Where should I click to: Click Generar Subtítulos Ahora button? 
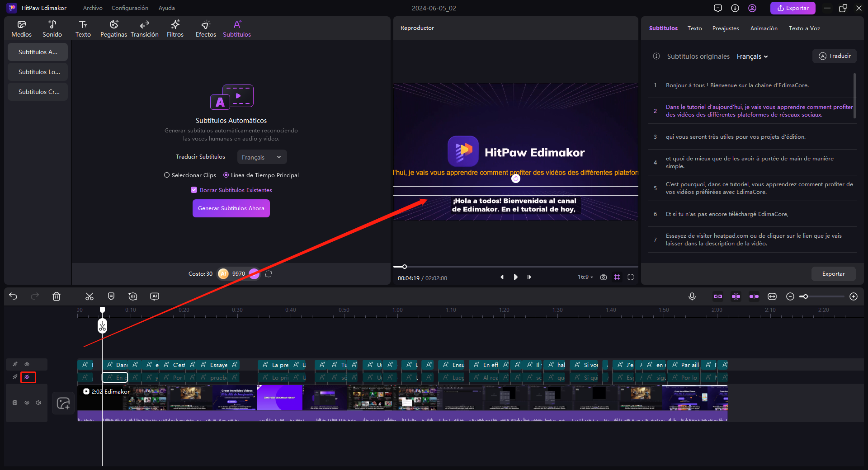(x=231, y=208)
